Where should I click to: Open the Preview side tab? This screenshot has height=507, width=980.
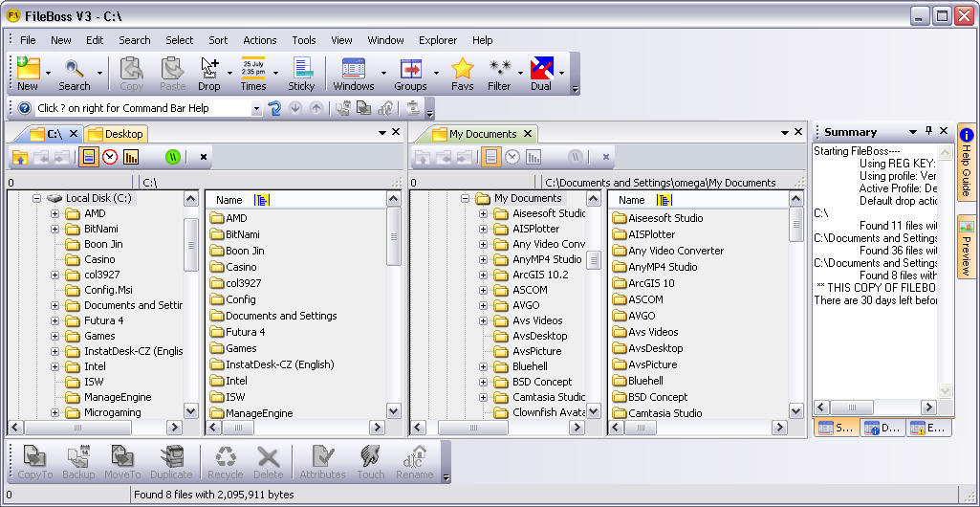(967, 247)
